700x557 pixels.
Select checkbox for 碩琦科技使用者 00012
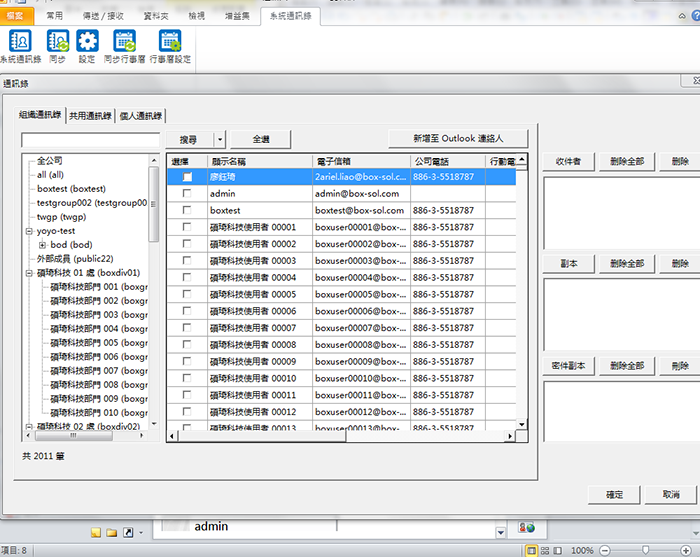(x=187, y=412)
